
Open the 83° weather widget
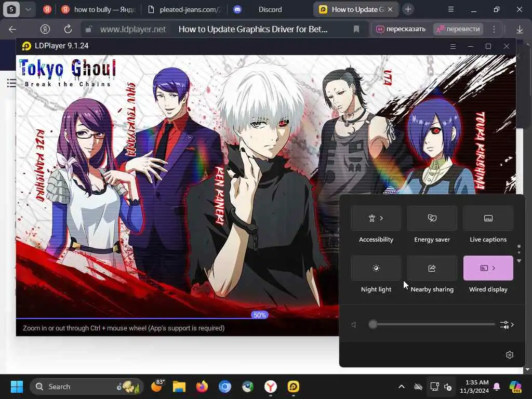tap(157, 387)
